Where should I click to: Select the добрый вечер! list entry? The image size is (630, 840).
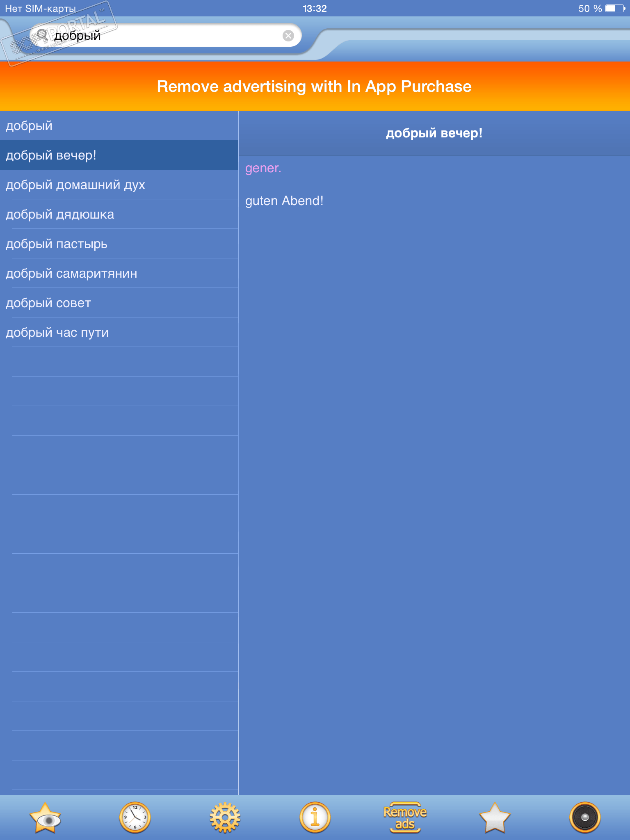119,155
